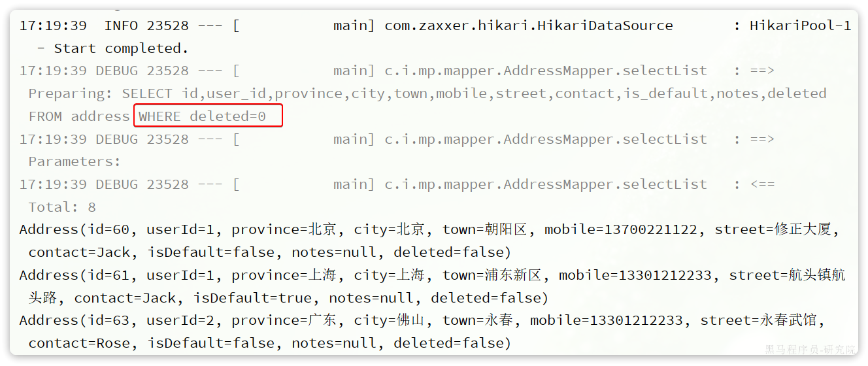The height and width of the screenshot is (366, 868).
Task: Click the Parameters: log line
Action: 75,161
